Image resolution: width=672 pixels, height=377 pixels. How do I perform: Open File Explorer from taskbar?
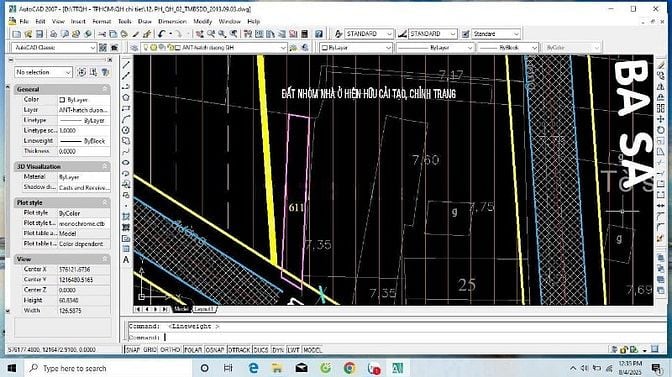[277, 368]
